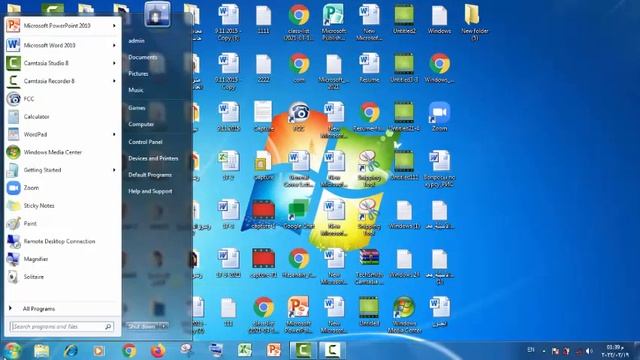The width and height of the screenshot is (640, 360).
Task: Expand Camtasia Recorder 8 submenu arrow
Action: tap(114, 81)
